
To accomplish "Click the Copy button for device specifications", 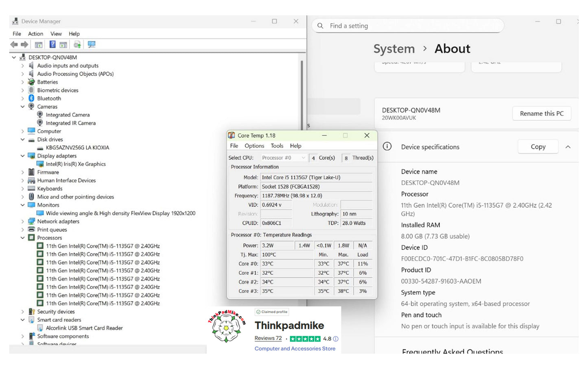I will (538, 147).
